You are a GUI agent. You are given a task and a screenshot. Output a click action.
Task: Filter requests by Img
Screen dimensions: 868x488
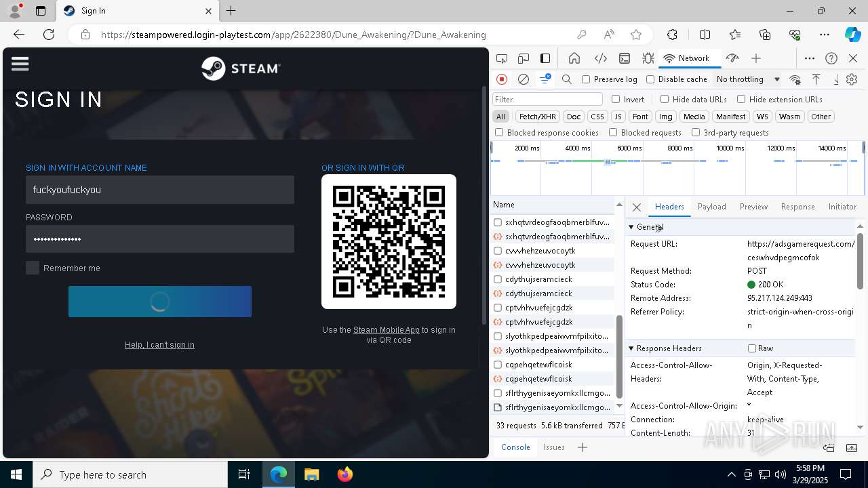[666, 117]
